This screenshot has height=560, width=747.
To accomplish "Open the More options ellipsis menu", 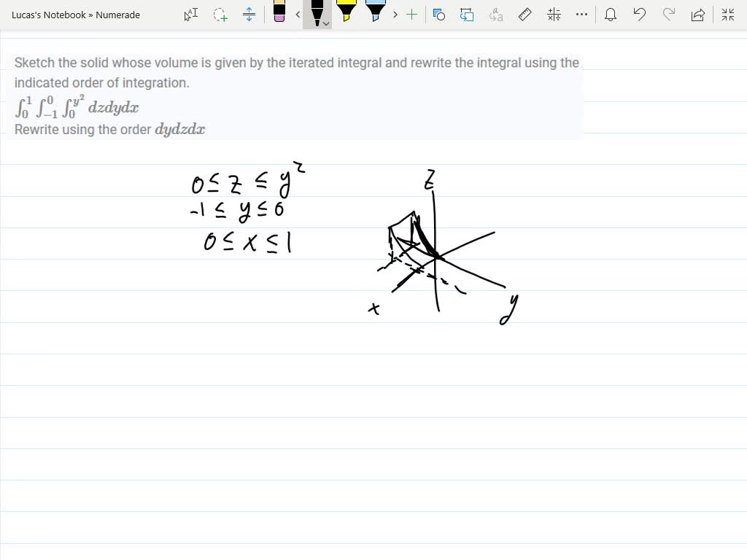I will (x=581, y=15).
